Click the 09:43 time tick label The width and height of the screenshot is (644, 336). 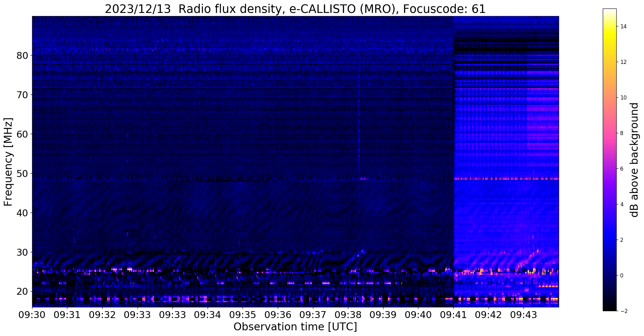[524, 315]
